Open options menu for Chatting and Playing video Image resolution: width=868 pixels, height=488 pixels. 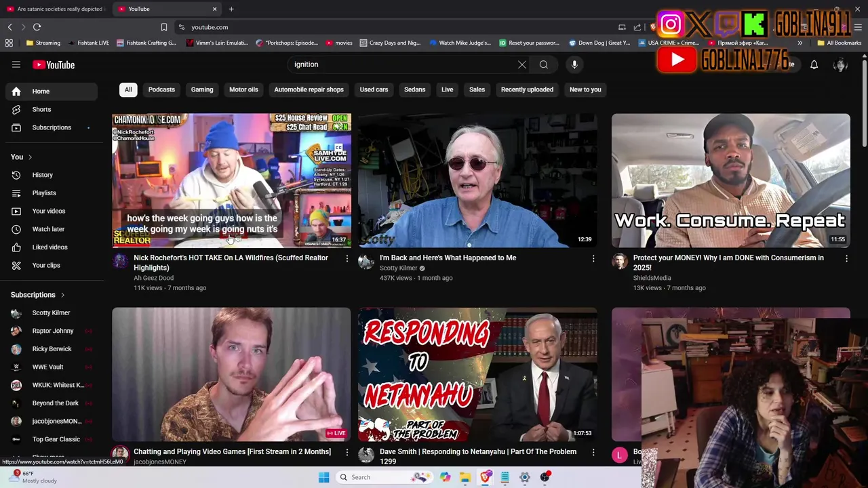point(347,452)
